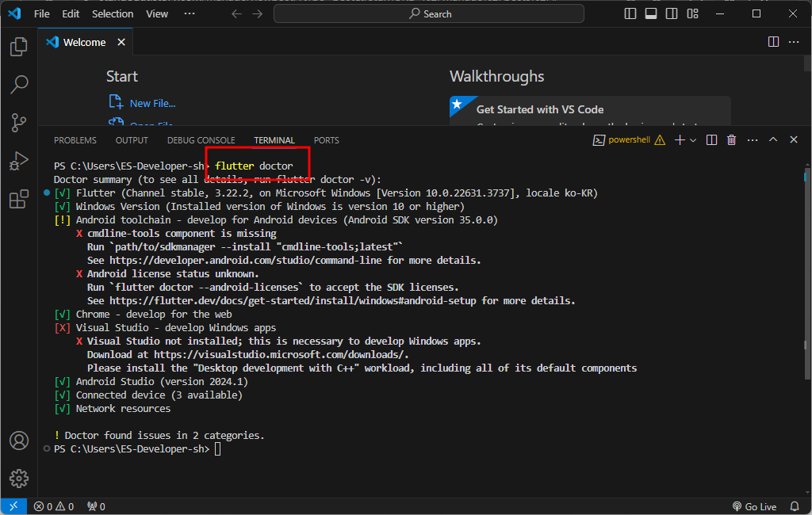The width and height of the screenshot is (812, 515).
Task: Open Get Started with VS Code walkthrough
Action: point(590,110)
